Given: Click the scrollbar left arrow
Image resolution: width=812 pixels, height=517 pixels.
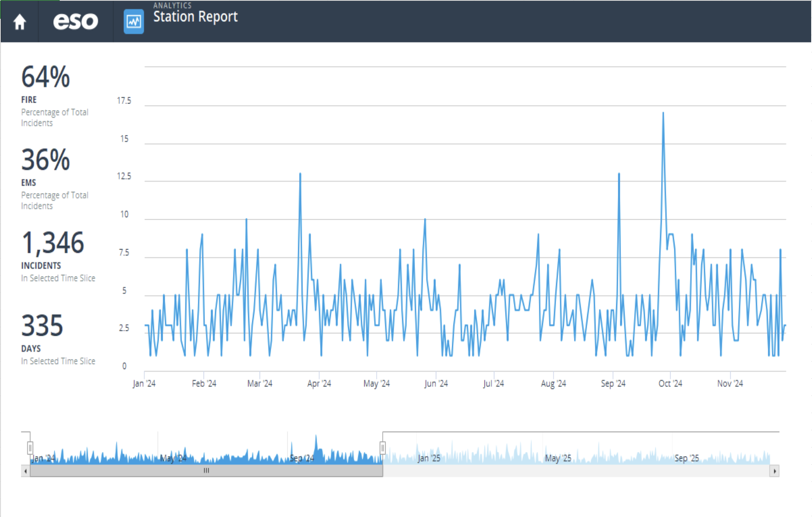Looking at the screenshot, I should tap(25, 471).
